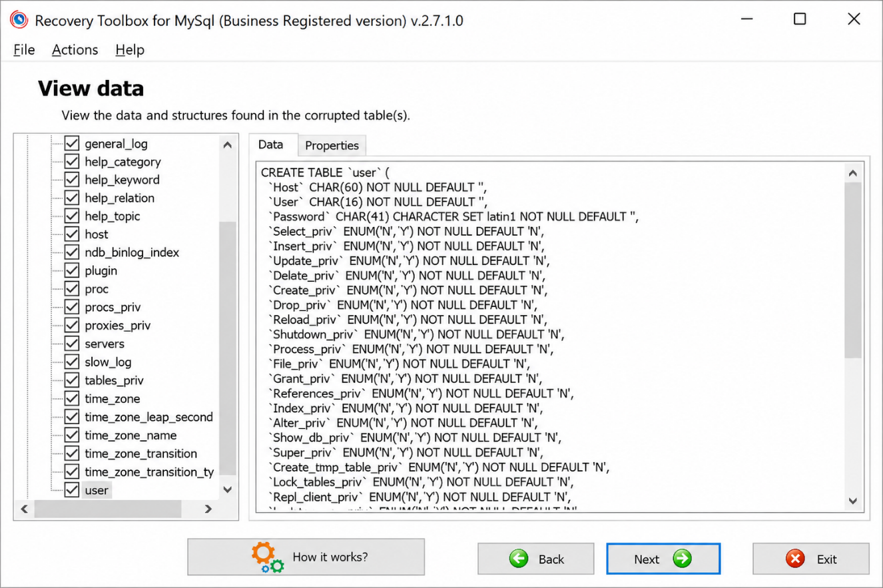Click table list scroll up arrow
The height and width of the screenshot is (588, 883).
227,145
